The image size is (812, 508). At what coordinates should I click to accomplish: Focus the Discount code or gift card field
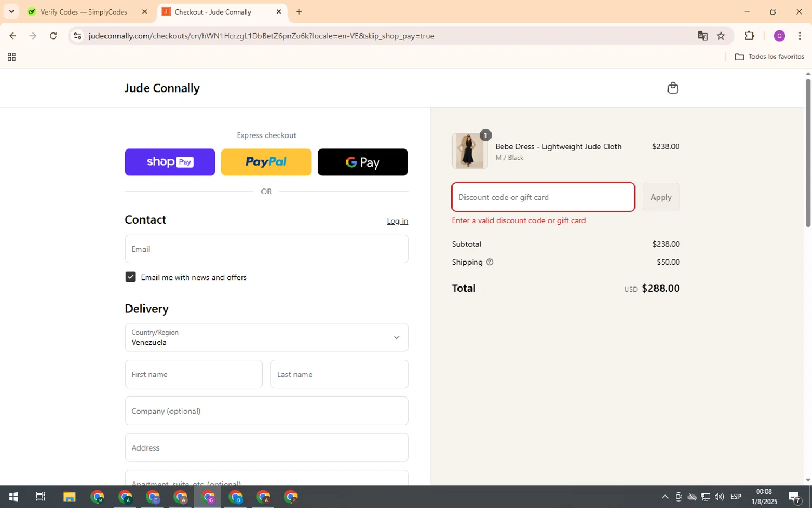(543, 197)
